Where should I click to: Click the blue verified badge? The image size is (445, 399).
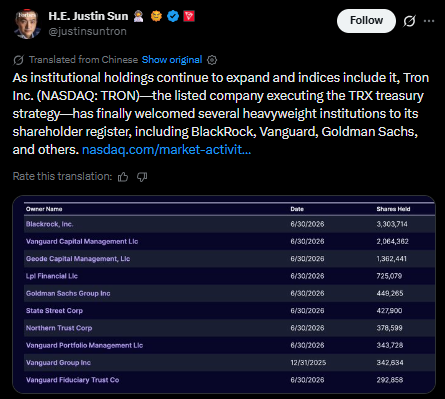pyautogui.click(x=173, y=16)
